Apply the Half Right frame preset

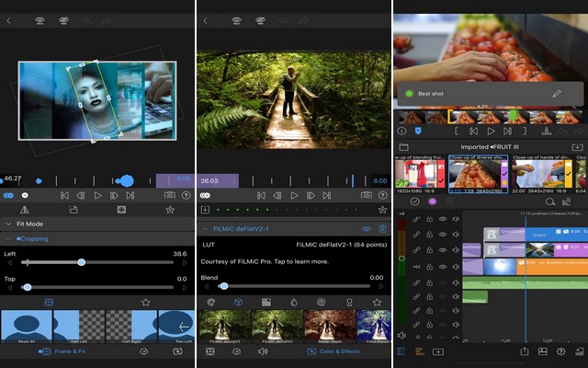(131, 327)
